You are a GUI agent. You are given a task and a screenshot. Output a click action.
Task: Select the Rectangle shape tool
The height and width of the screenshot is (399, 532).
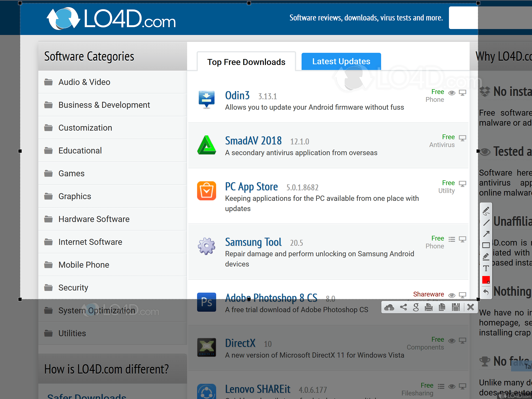(x=486, y=245)
